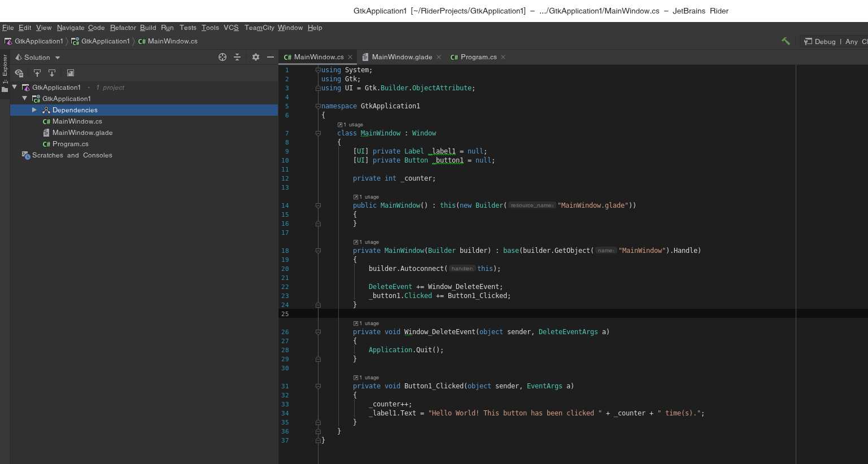Image resolution: width=868 pixels, height=464 pixels.
Task: Open the Explorer side tool window tab
Action: [x=5, y=73]
